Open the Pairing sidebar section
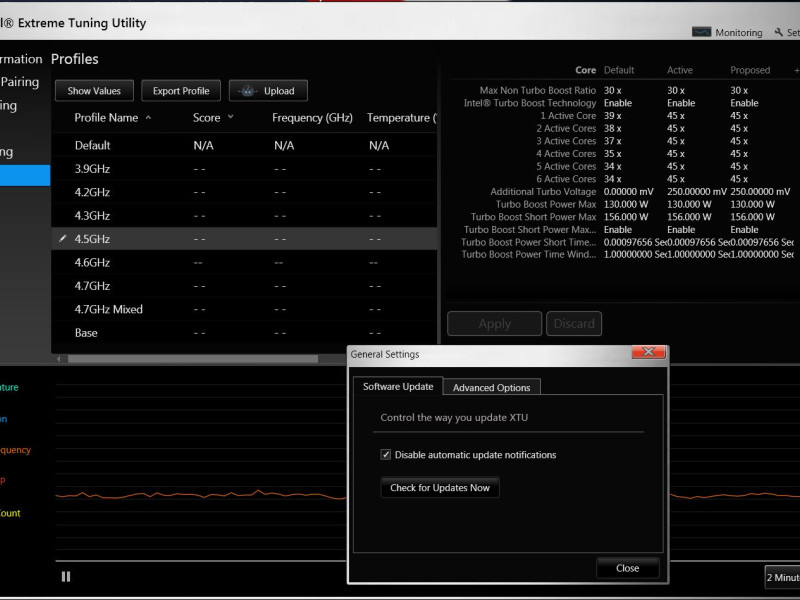The image size is (800, 600). (x=20, y=82)
